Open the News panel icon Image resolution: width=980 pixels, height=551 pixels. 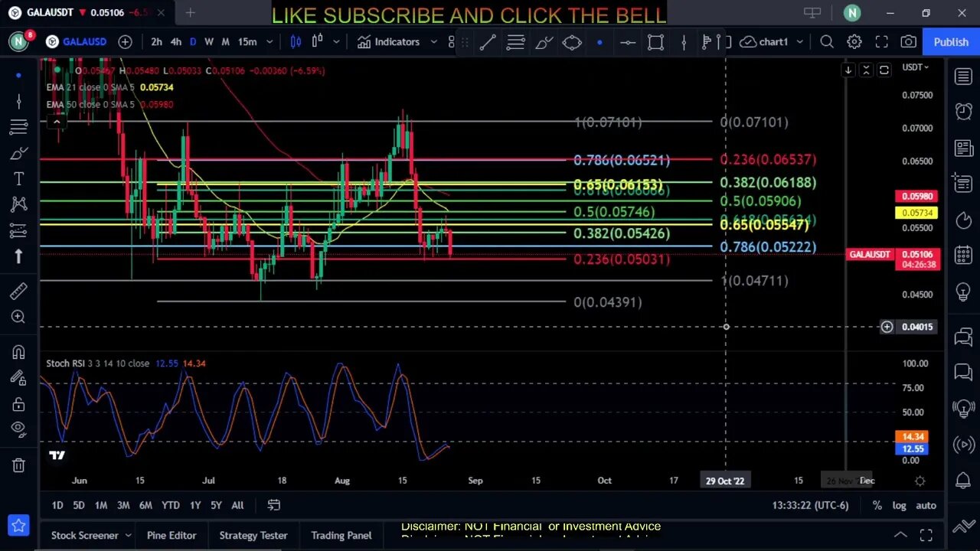point(963,148)
